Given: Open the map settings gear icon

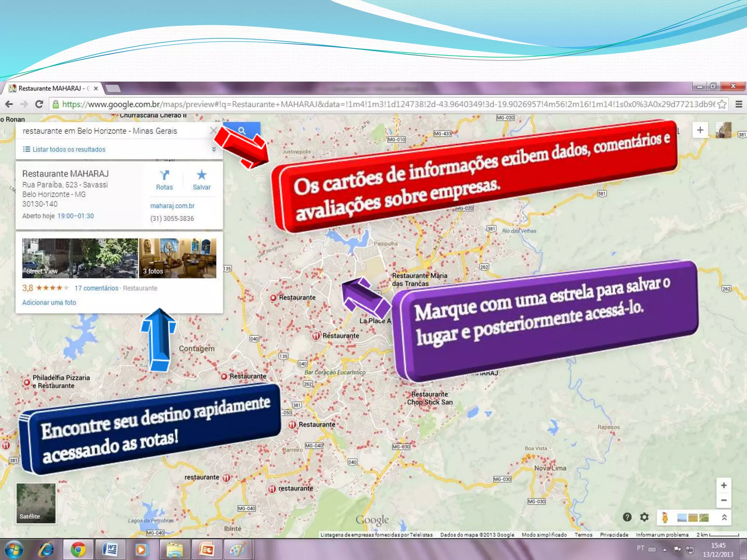Looking at the screenshot, I should click(x=644, y=517).
